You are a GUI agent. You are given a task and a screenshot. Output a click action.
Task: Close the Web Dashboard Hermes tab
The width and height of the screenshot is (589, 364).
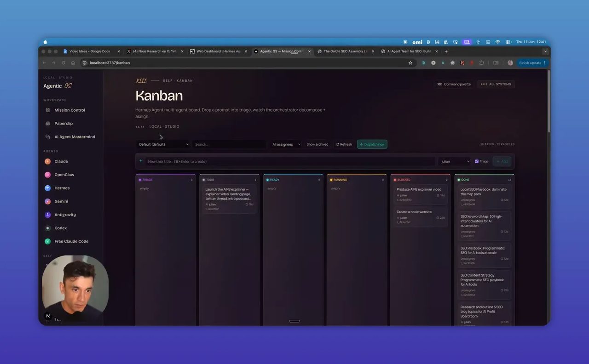246,51
